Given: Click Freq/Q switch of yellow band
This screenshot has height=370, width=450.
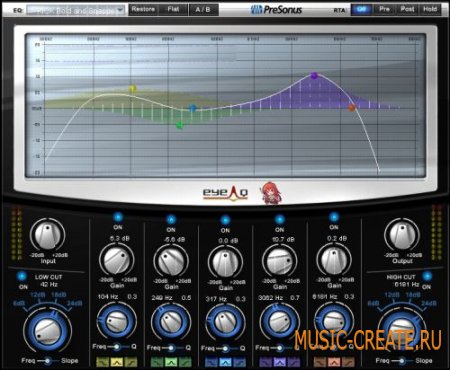Looking at the screenshot, I should 116,347.
